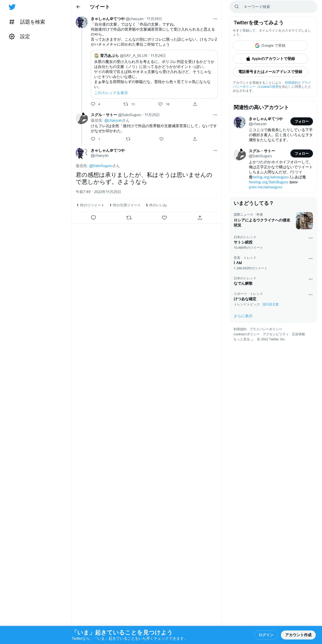The width and height of the screenshot is (322, 644).
Task: Retweet the main tweet
Action: (x=129, y=218)
